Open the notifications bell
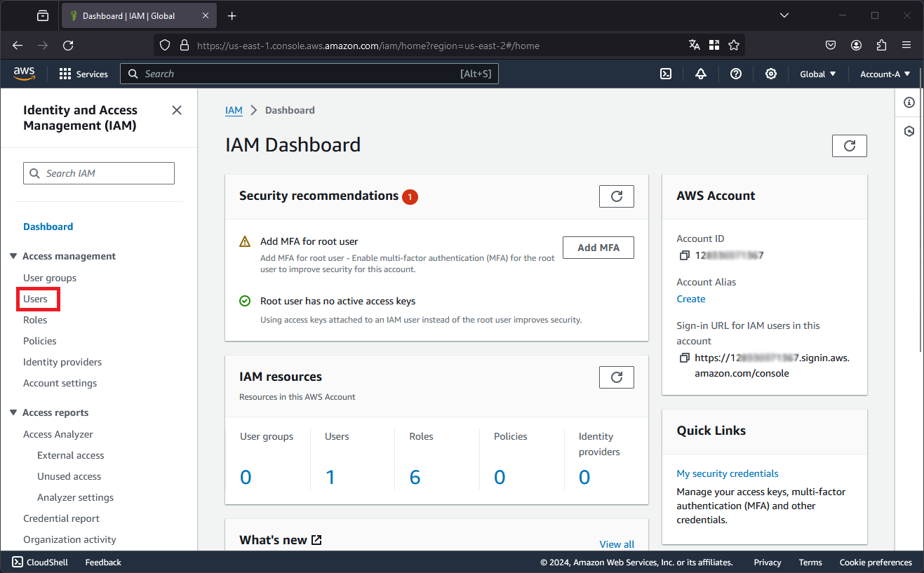The width and height of the screenshot is (924, 573). 701,74
